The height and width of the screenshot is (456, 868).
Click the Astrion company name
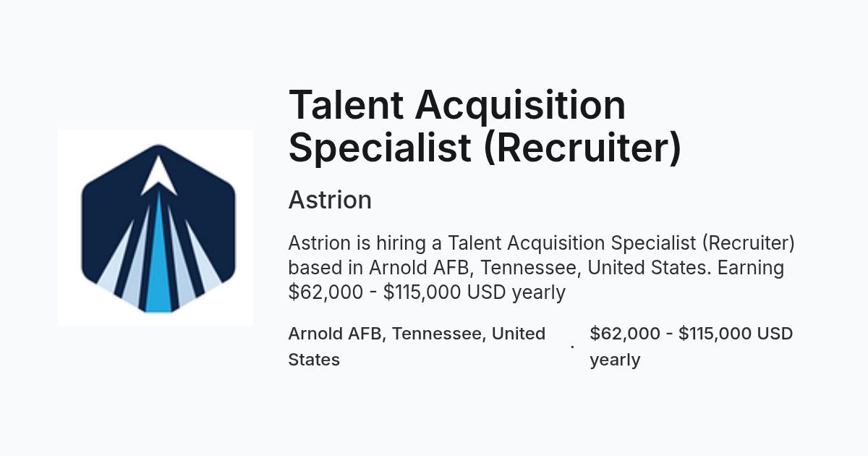[x=330, y=200]
